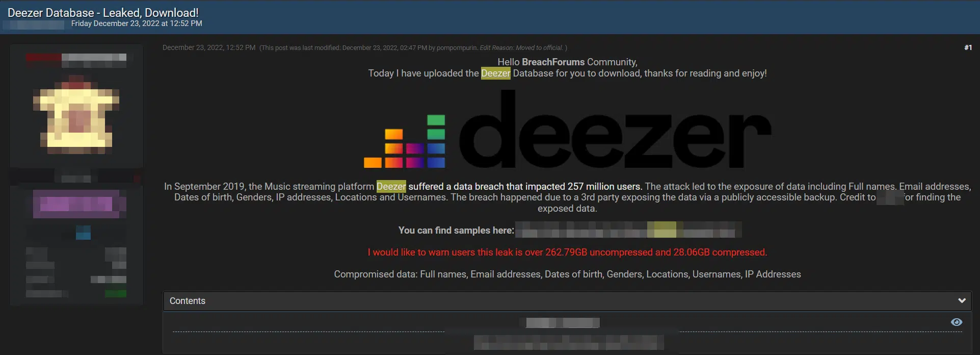Click the "pompompurin" editor name
Viewport: 980px width, 355px height.
tap(457, 47)
